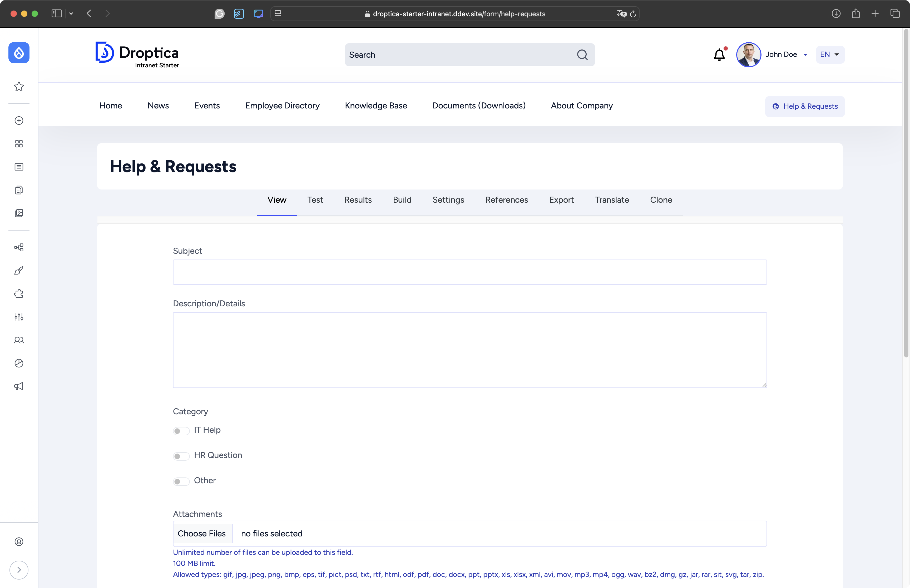This screenshot has width=910, height=588.
Task: Open About Company navigation link
Action: [582, 106]
